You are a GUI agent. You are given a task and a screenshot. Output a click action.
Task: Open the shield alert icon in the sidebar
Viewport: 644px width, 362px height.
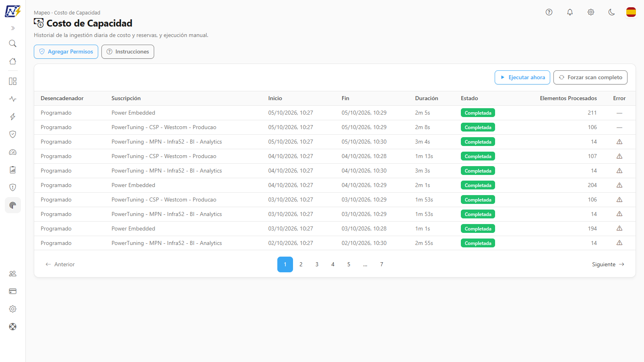click(x=13, y=187)
